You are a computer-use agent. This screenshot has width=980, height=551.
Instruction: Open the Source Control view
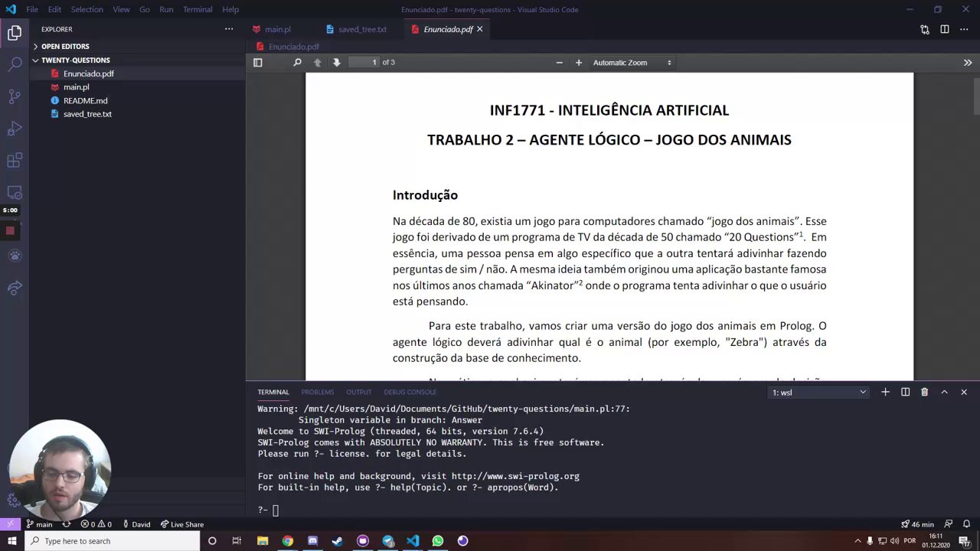coord(15,96)
